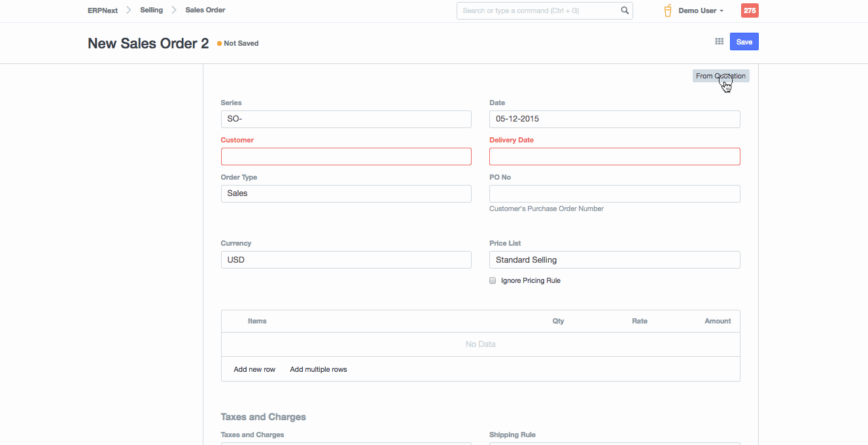
Task: Open the Sales Order breadcrumb
Action: click(205, 10)
